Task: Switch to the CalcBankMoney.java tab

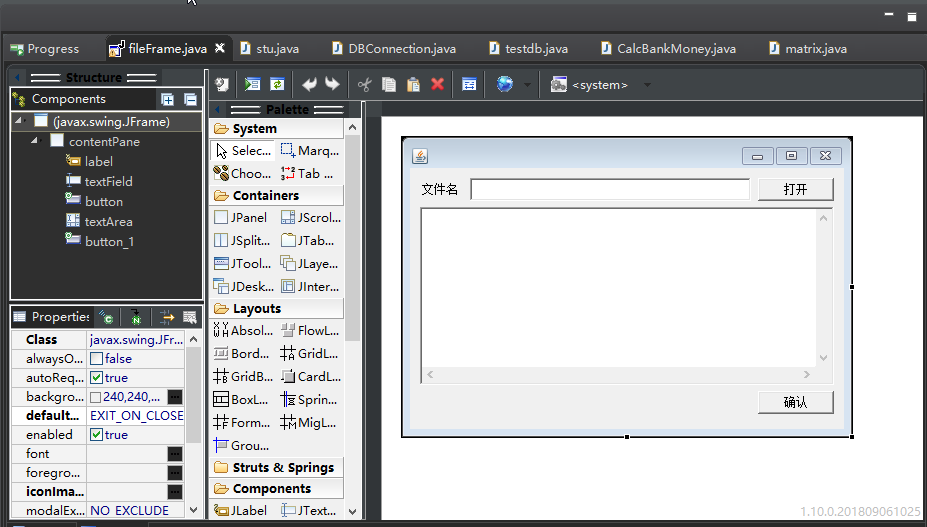Action: pos(668,49)
